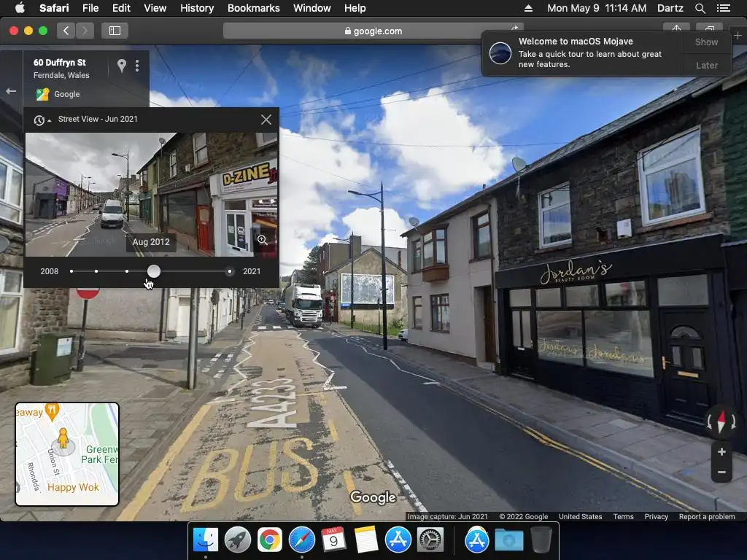Open Safari compass icon in Dock

click(301, 540)
